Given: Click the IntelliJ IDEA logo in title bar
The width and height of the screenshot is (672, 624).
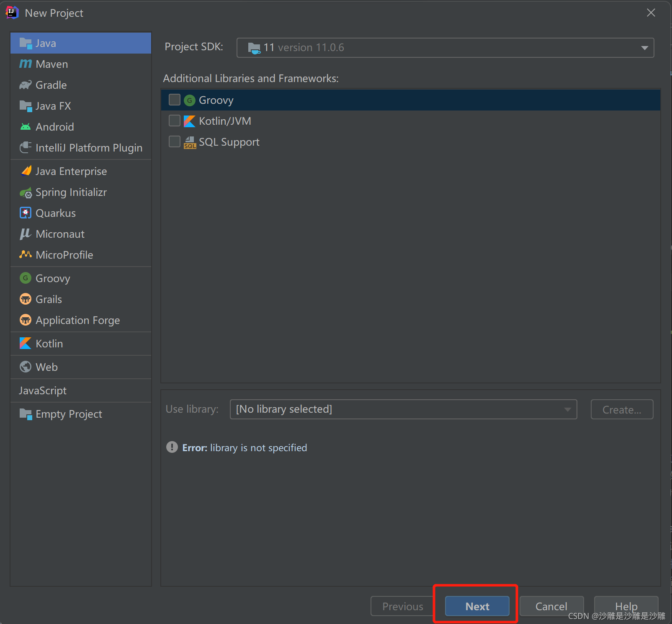Looking at the screenshot, I should (12, 13).
